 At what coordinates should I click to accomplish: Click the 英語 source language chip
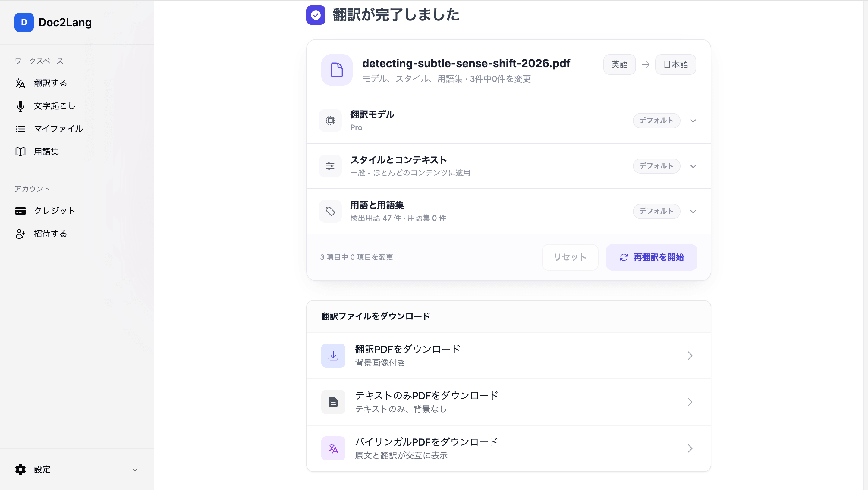click(x=619, y=64)
